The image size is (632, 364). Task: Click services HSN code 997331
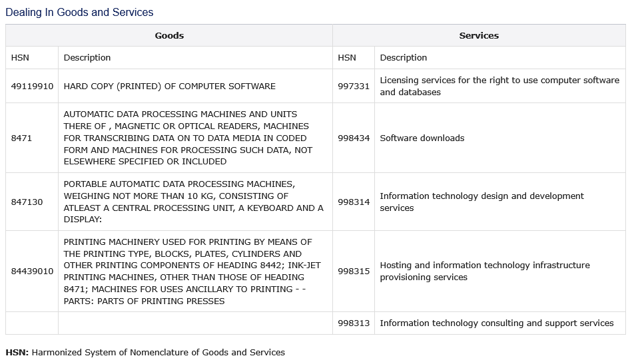click(354, 87)
